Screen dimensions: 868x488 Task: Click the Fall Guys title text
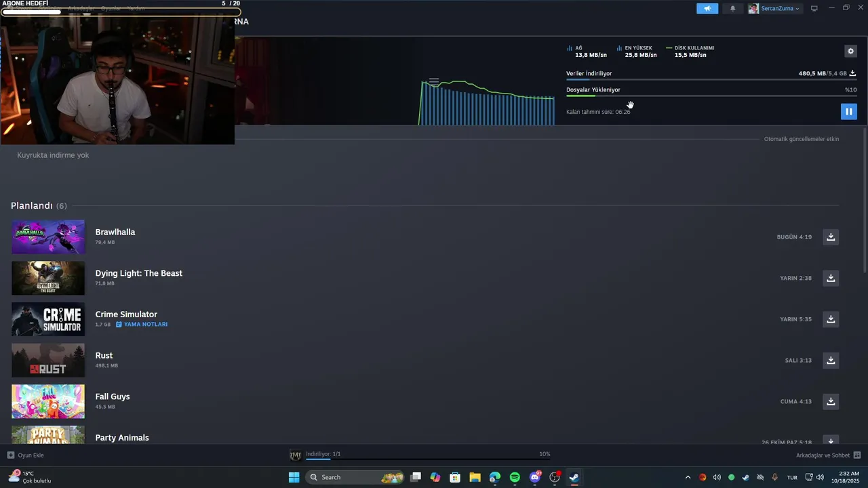tap(113, 396)
